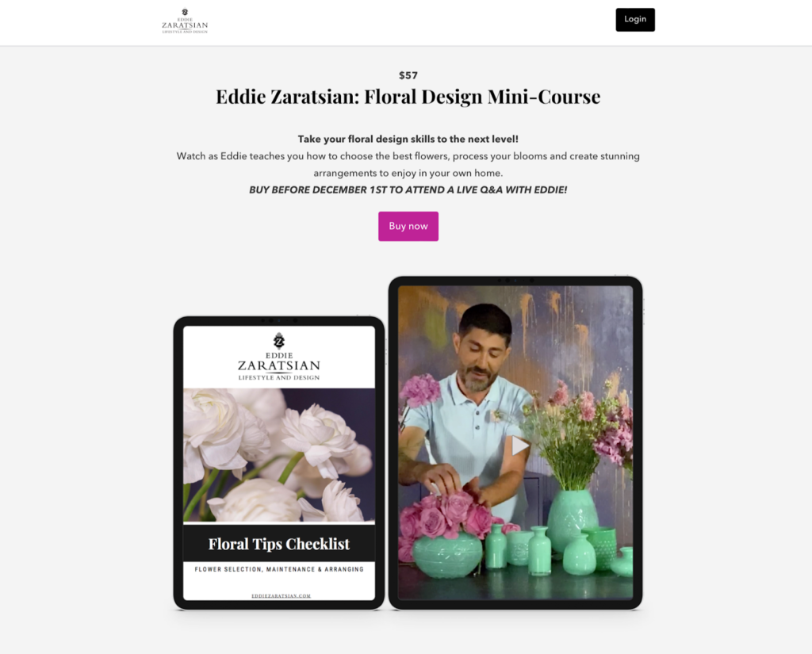Click the white ranunculus flower photo
The height and width of the screenshot is (654, 812).
tap(279, 455)
